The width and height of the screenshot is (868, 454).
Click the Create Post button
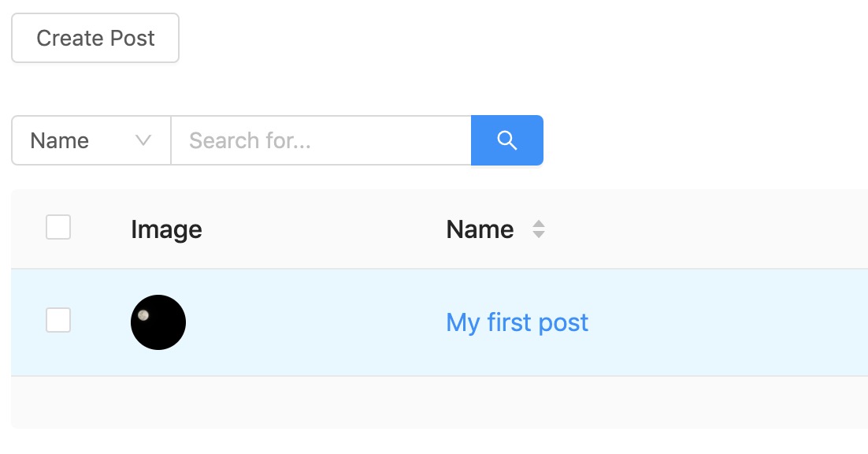point(95,38)
